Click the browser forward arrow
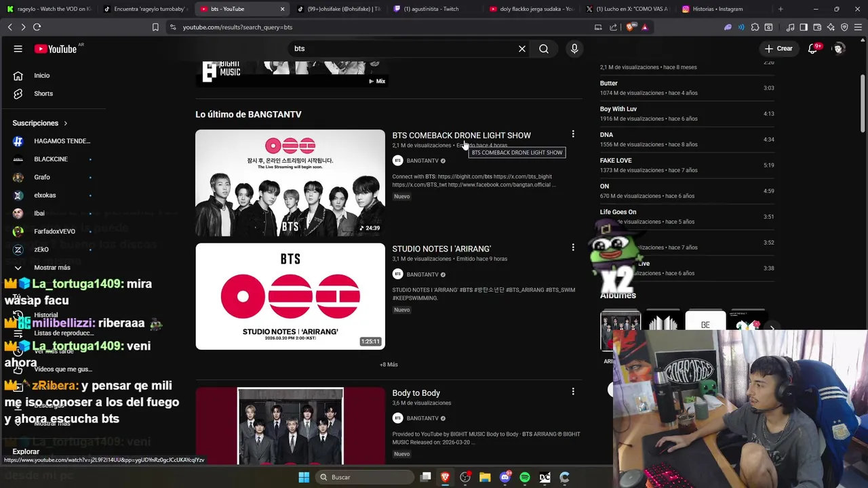The image size is (868, 488). coord(23,27)
